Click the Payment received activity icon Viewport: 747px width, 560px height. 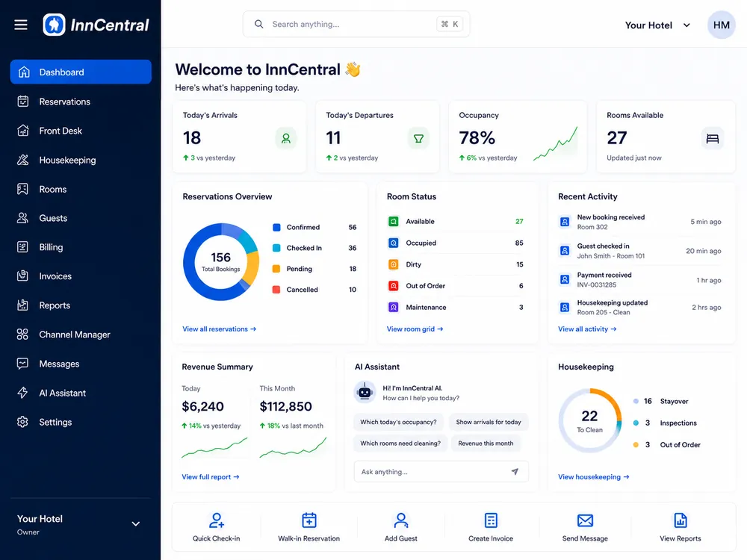(565, 279)
